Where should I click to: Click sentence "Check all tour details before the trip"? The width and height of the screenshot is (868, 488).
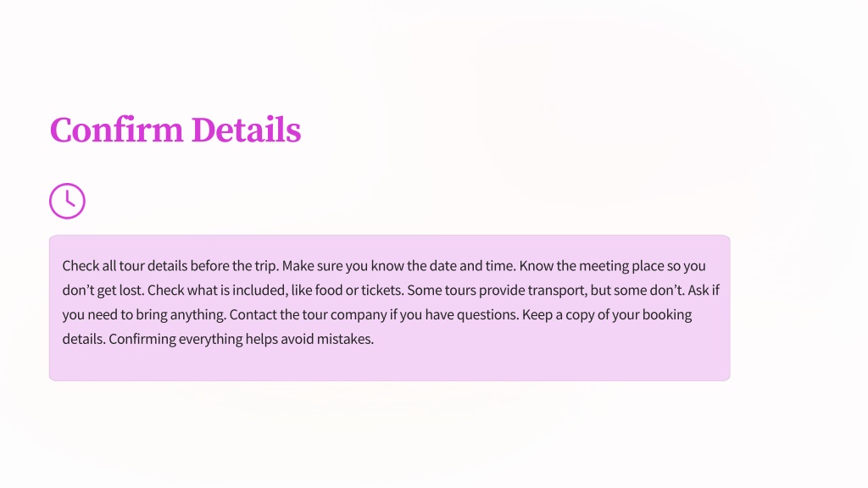[170, 265]
